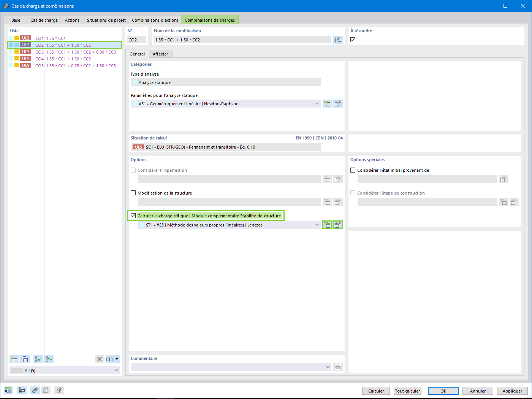Select all items with the double-checkmark icon
This screenshot has height=399, width=532.
[x=38, y=359]
